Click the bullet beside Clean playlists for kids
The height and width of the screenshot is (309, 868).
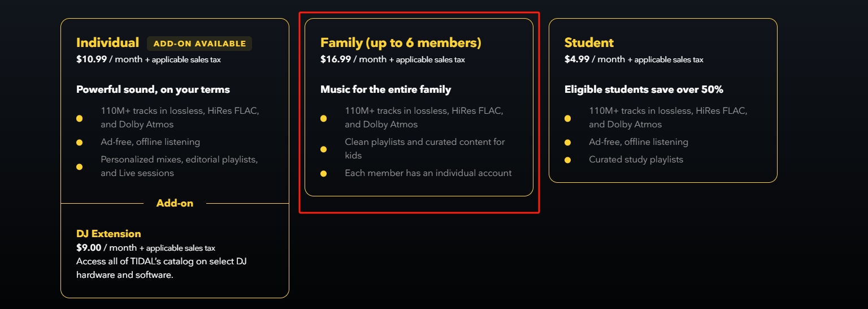323,149
